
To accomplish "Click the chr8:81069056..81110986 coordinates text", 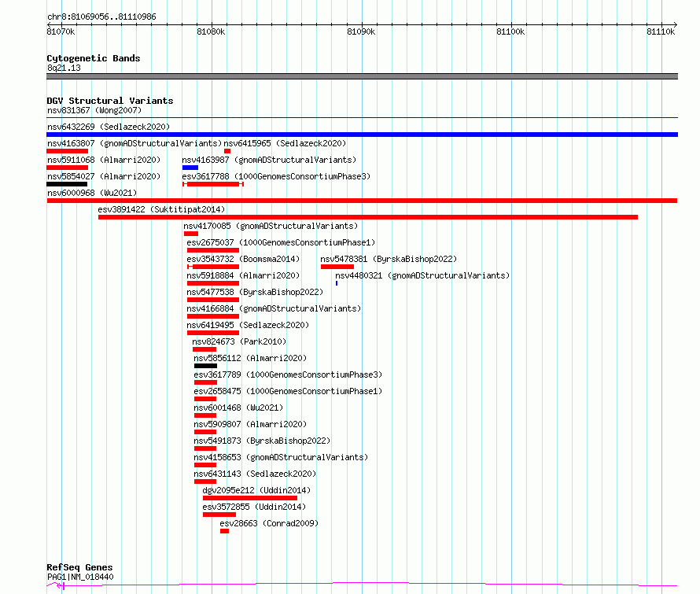I will click(x=101, y=17).
